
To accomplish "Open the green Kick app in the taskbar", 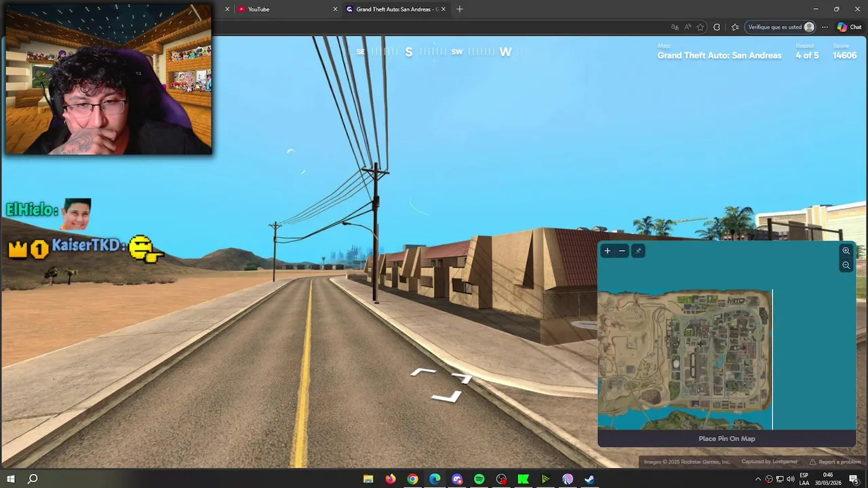I will [x=524, y=479].
